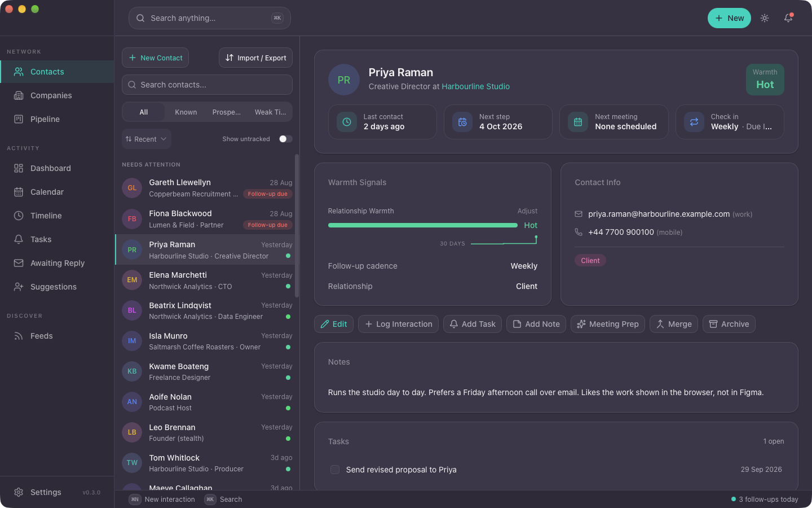812x508 pixels.
Task: Focus the Search contacts field
Action: [x=207, y=85]
